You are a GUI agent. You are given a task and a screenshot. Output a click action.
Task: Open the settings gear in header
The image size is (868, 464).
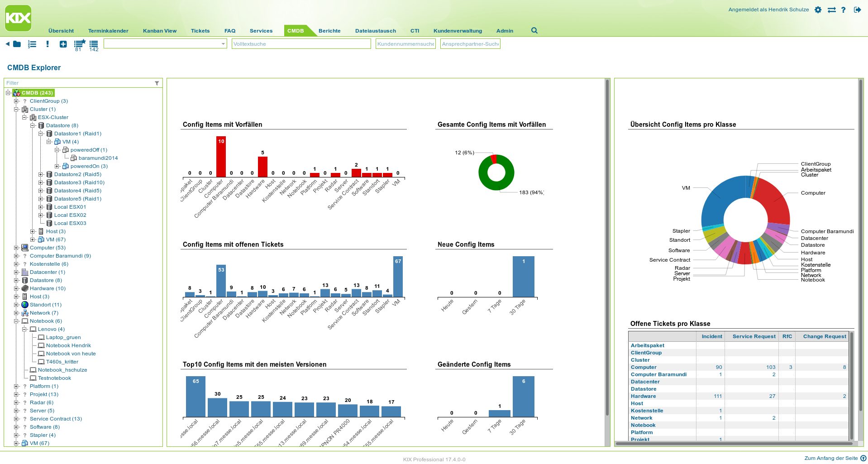[x=818, y=10]
